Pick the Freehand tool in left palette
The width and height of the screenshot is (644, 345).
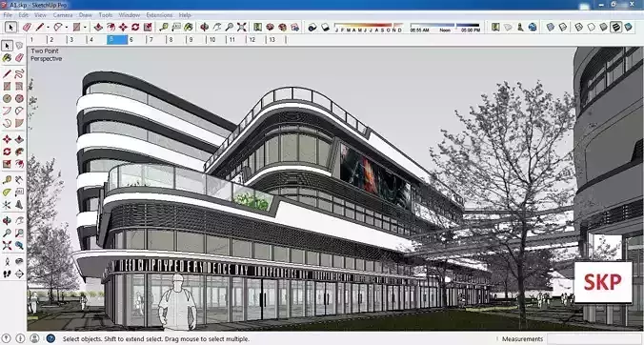[x=19, y=74]
